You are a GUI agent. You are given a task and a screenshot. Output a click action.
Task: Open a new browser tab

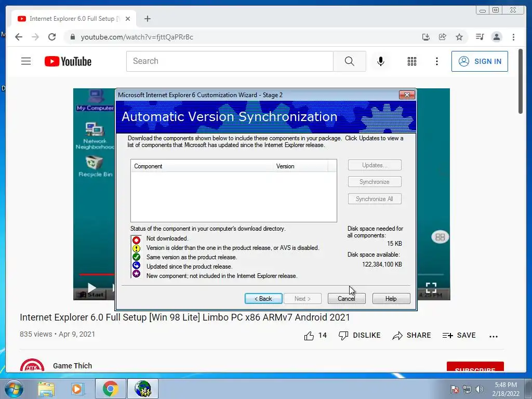147,19
